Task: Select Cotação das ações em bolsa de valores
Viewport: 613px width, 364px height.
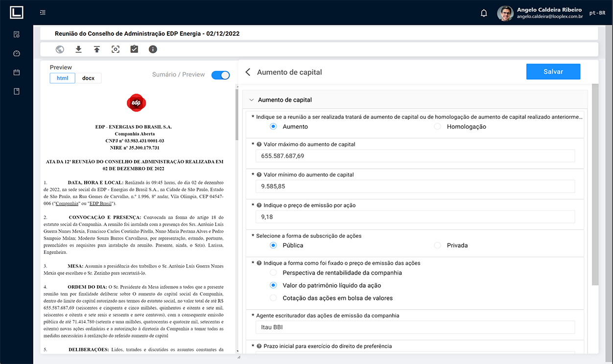Action: 273,298
